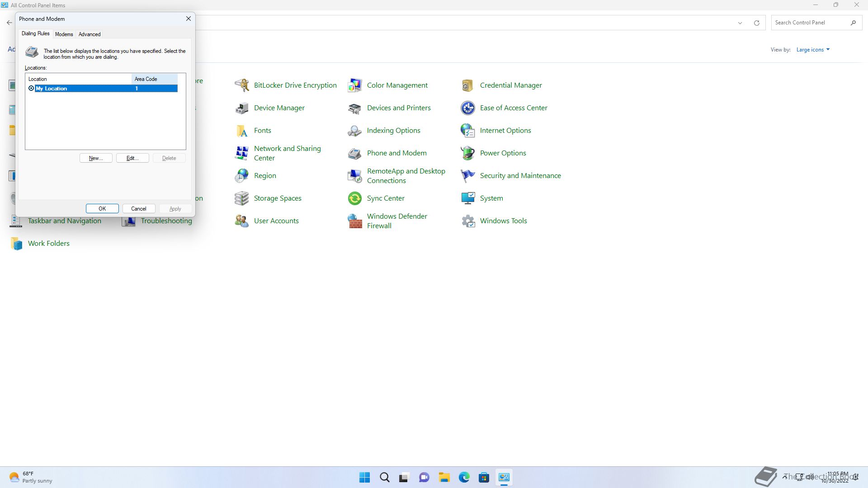Close the Phone and Modem dialog
Image resolution: width=868 pixels, height=488 pixels.
pyautogui.click(x=189, y=19)
